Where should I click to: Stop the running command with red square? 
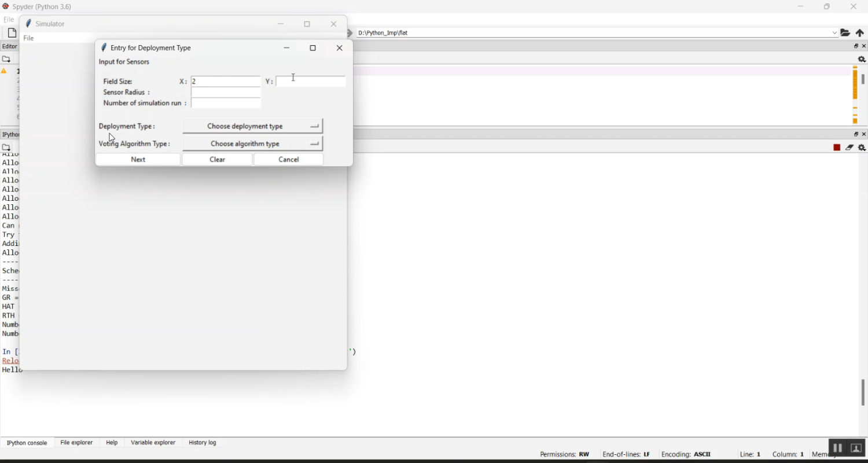pos(837,148)
